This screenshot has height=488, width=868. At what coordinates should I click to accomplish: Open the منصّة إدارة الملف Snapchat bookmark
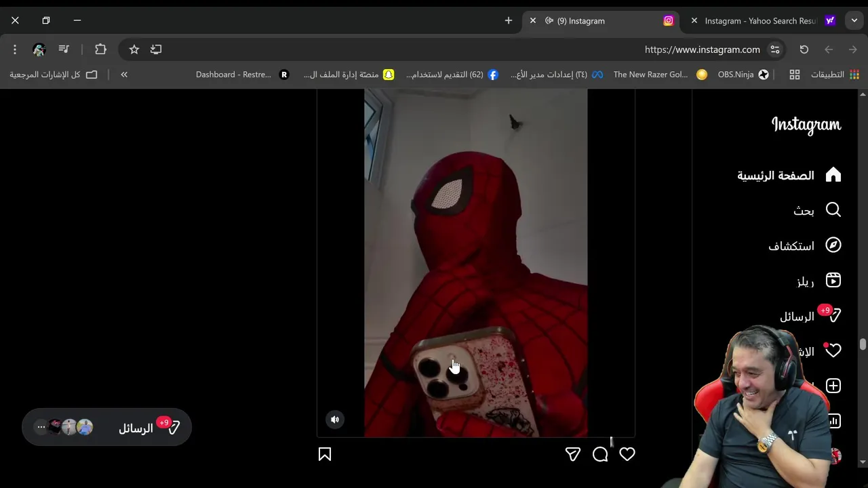click(x=349, y=75)
